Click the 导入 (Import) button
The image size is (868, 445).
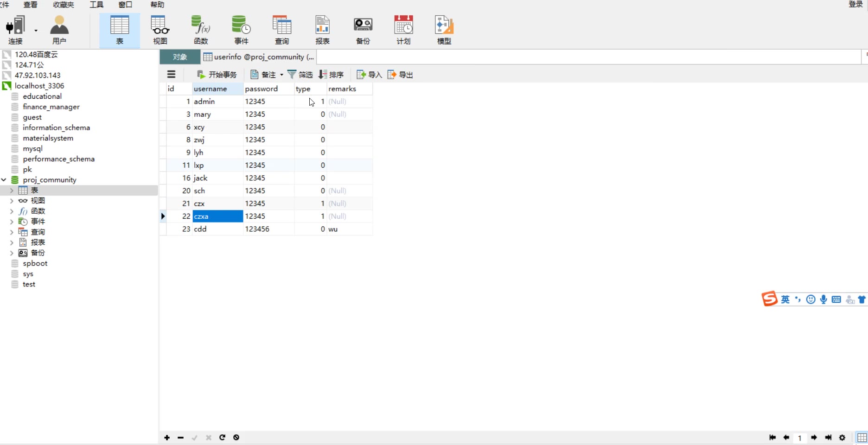pos(369,75)
